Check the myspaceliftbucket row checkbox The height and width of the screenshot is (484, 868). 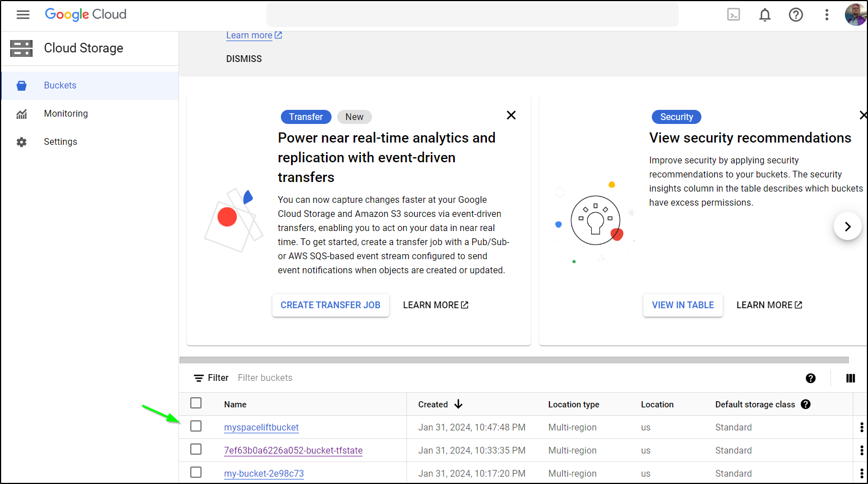point(196,426)
